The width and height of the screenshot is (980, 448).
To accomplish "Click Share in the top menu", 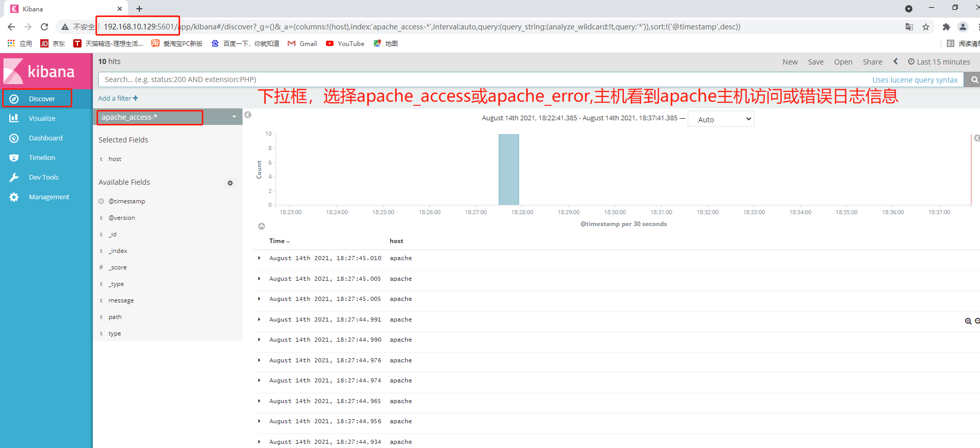I will (873, 62).
